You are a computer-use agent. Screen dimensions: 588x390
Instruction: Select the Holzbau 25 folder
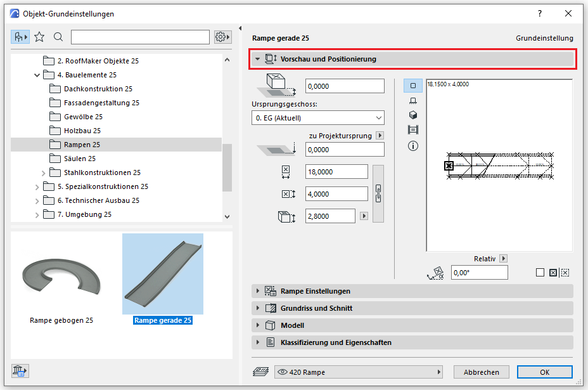pos(82,131)
